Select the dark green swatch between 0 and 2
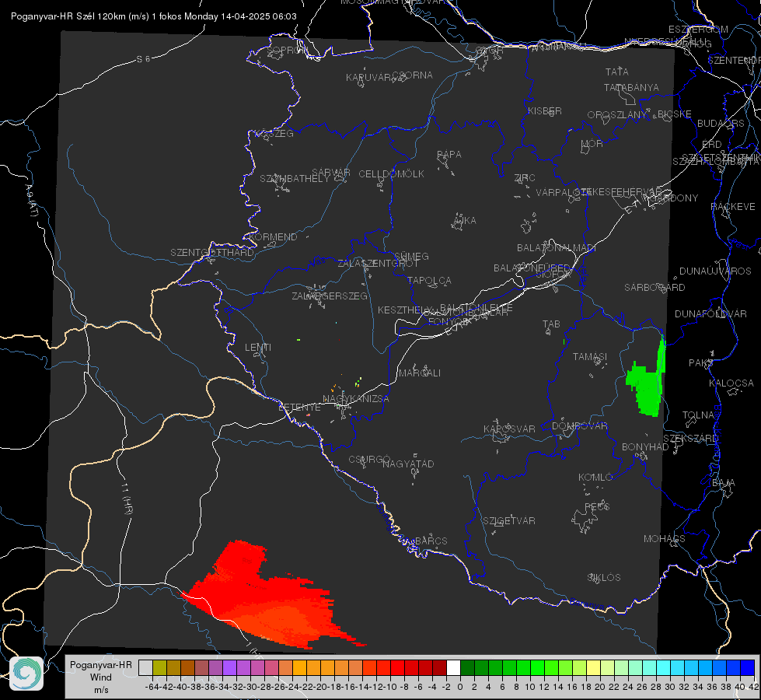The image size is (761, 700). pos(467,667)
